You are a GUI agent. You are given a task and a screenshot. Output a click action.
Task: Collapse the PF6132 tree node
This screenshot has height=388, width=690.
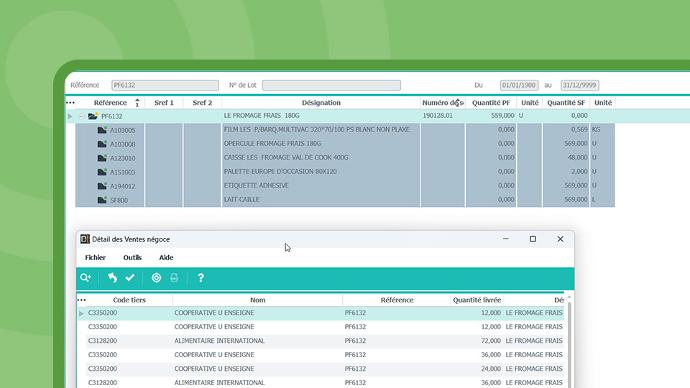[81, 117]
